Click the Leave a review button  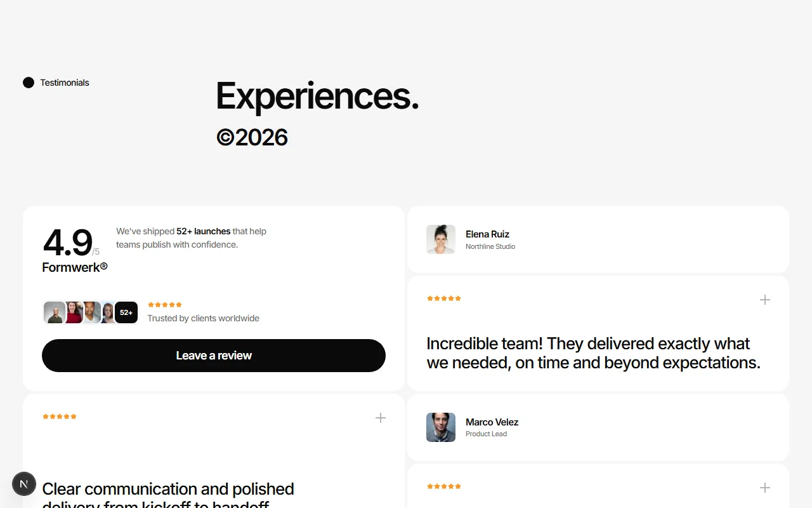tap(214, 356)
